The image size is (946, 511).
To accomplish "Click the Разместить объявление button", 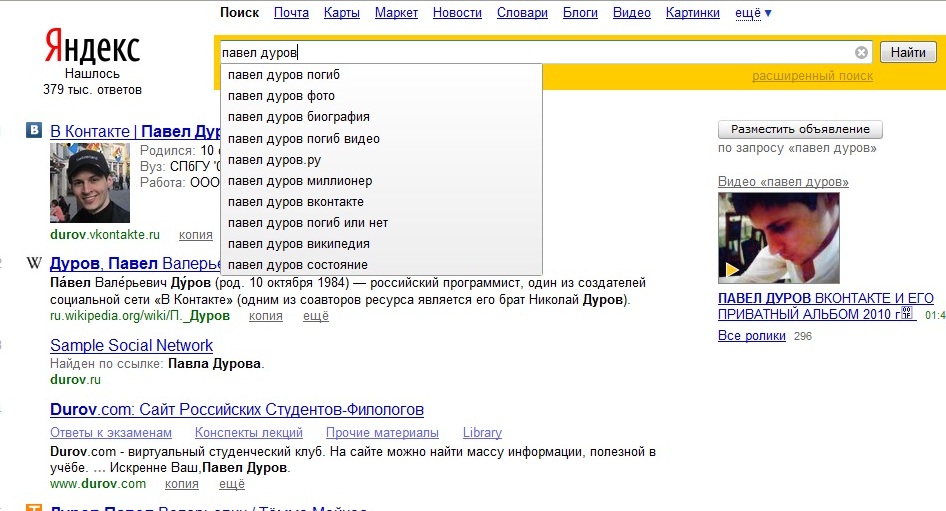I will (x=800, y=129).
